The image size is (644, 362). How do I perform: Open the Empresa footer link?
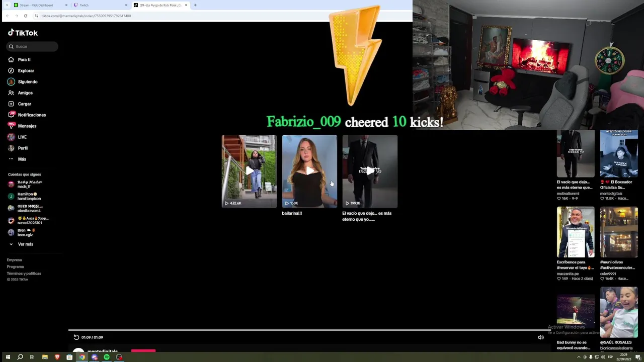(14, 260)
